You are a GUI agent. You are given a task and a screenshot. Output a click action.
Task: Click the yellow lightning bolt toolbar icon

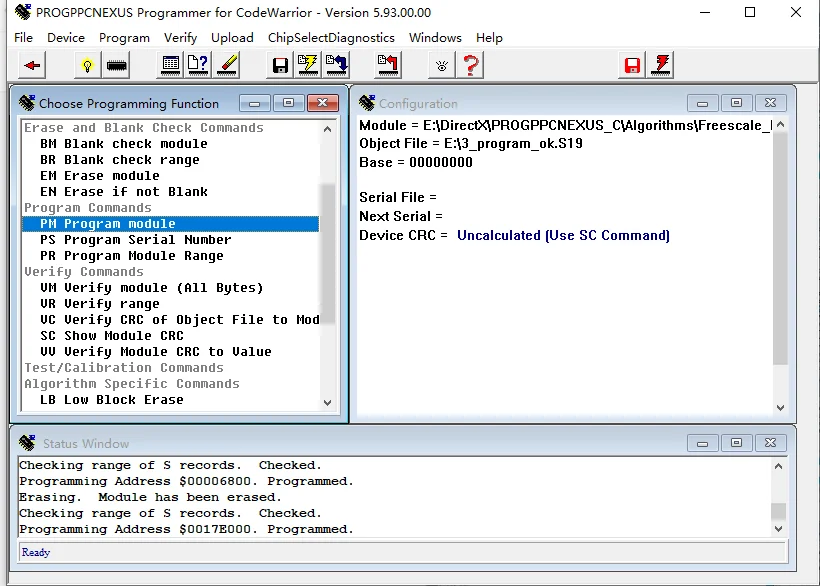[x=308, y=66]
